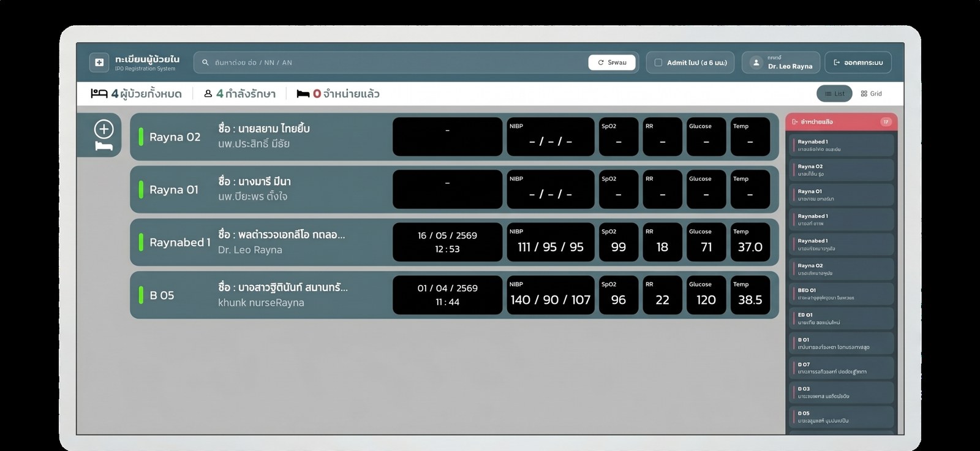Click the medical cross logo icon

[99, 63]
